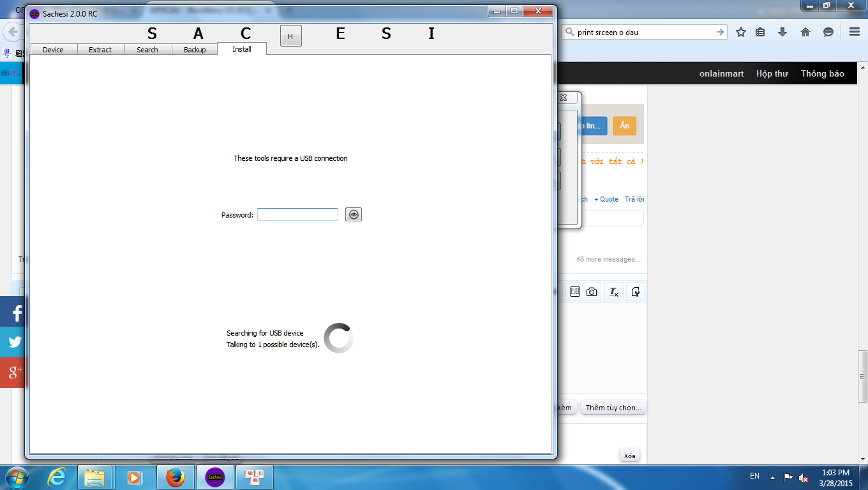Click the remove formatting Tx icon
Screen dimensions: 868x490
pyautogui.click(x=613, y=292)
